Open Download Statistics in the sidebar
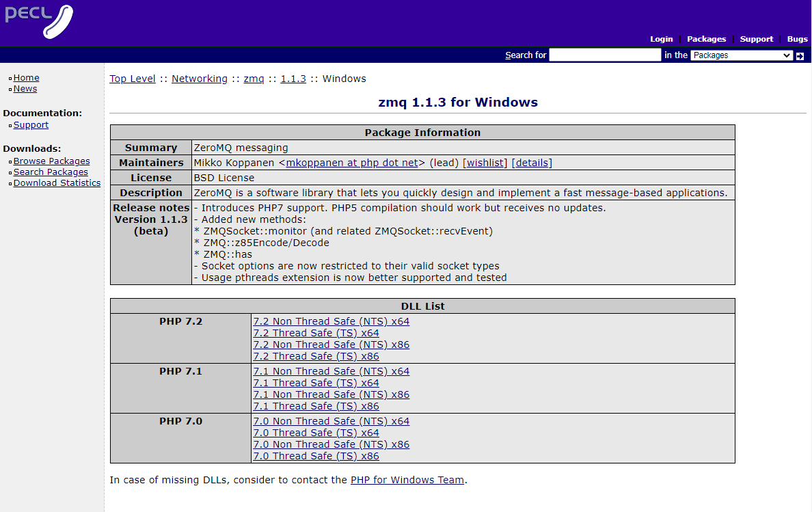This screenshot has width=812, height=512. tap(57, 183)
